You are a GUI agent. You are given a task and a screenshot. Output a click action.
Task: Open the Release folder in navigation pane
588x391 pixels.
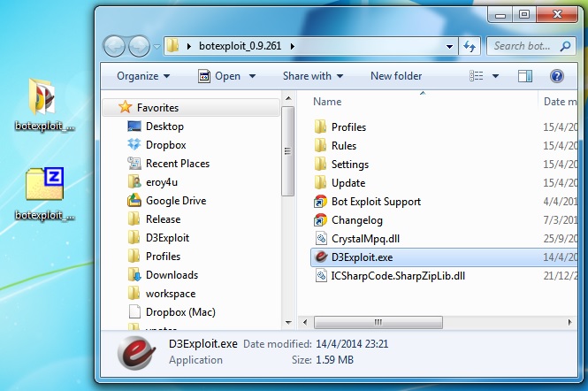163,219
